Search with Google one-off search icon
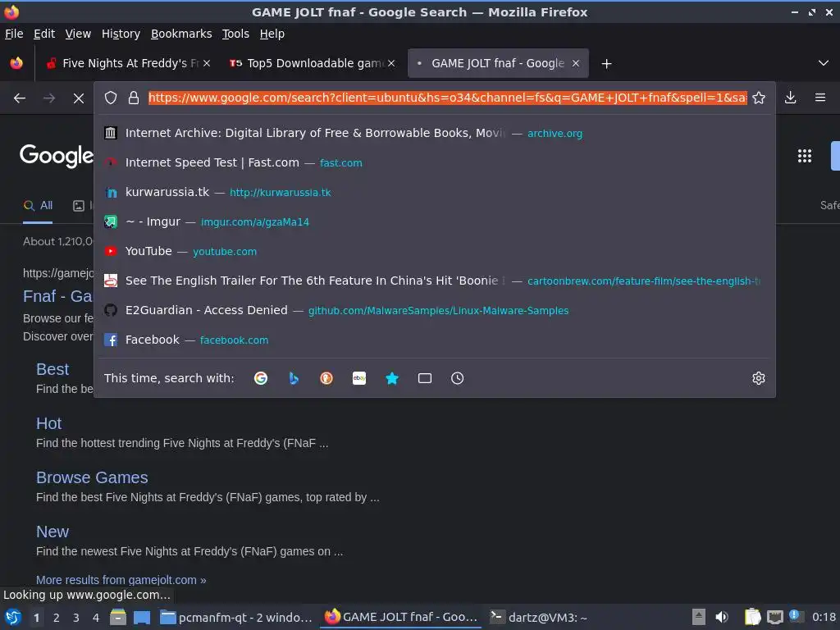The width and height of the screenshot is (840, 630). (x=261, y=378)
